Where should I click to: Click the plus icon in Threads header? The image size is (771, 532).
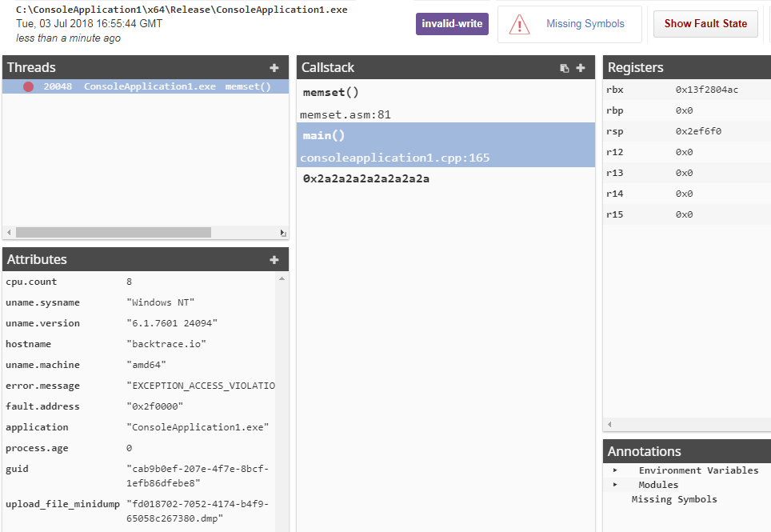coord(274,68)
